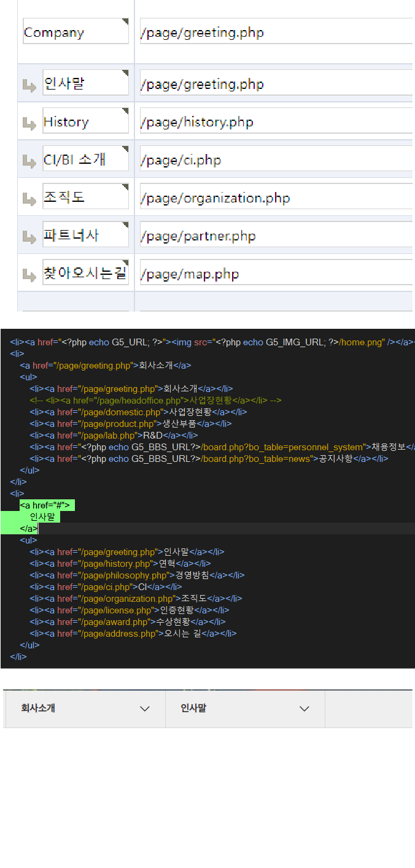Click the /page/ci.php CI line in code
Viewport: 415px width, 868px height.
pyautogui.click(x=106, y=587)
